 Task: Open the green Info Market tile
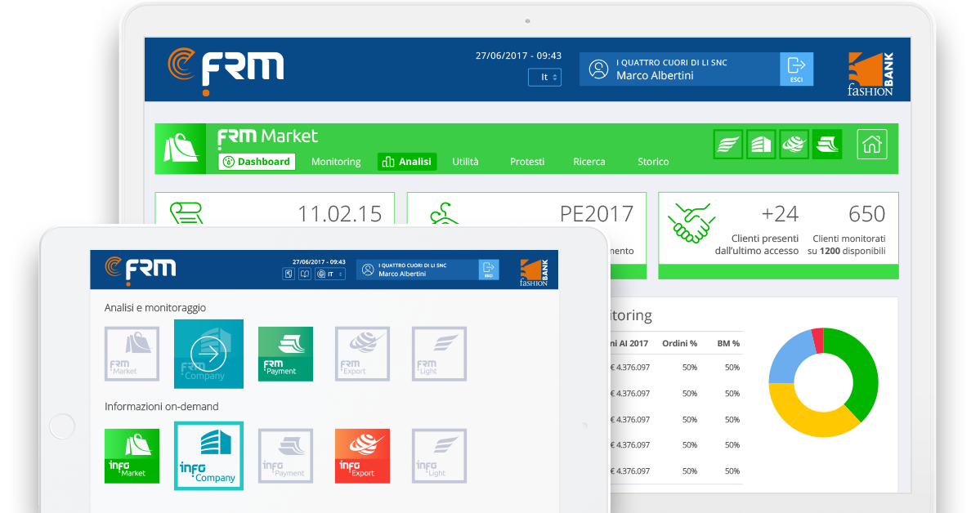point(132,456)
